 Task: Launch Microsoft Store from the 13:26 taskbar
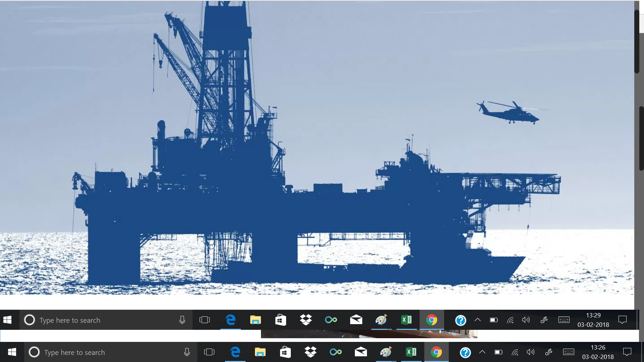[285, 352]
